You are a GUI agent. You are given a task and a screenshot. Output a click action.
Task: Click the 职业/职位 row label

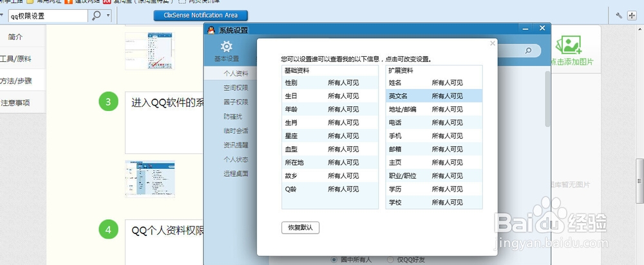402,176
